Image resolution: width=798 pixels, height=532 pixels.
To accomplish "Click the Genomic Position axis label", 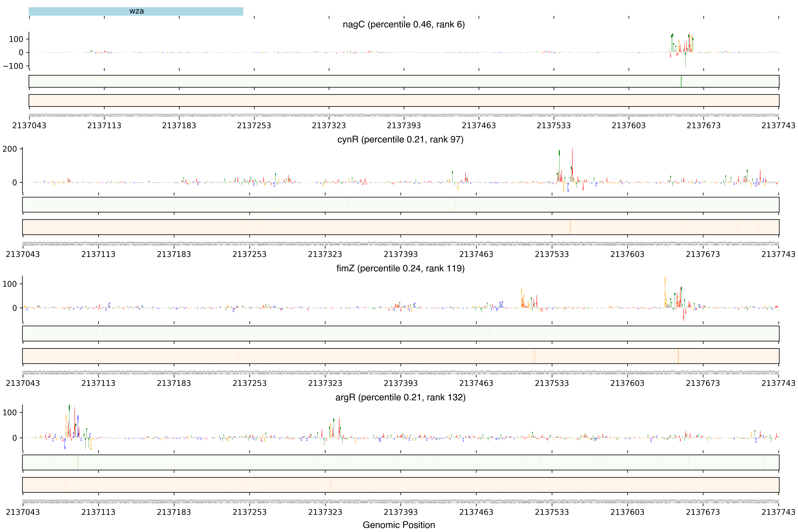I will click(399, 525).
